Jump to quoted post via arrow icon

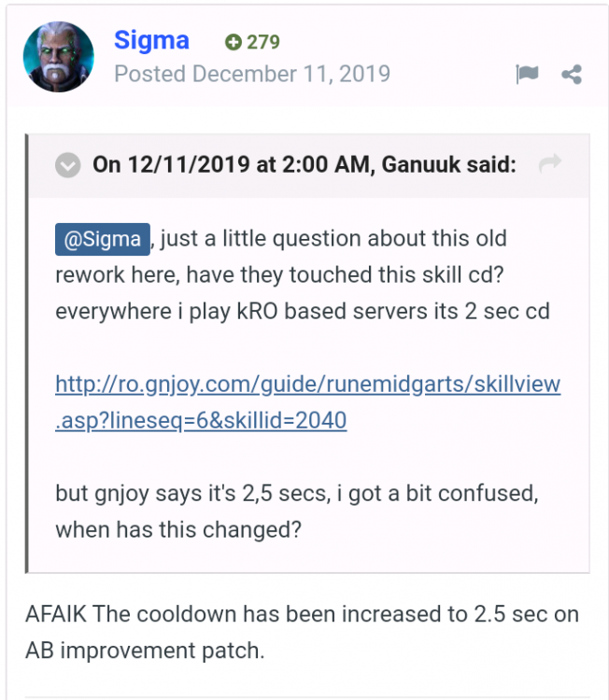click(549, 163)
